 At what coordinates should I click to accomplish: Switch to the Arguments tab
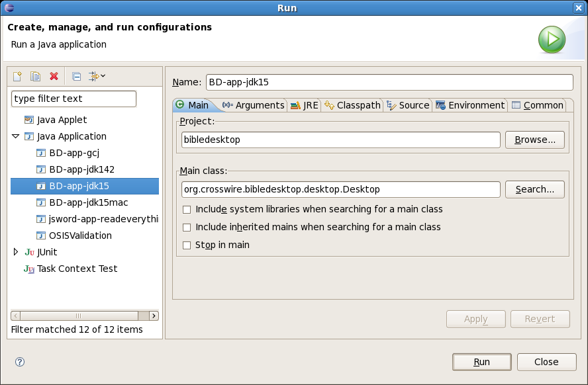coord(254,105)
